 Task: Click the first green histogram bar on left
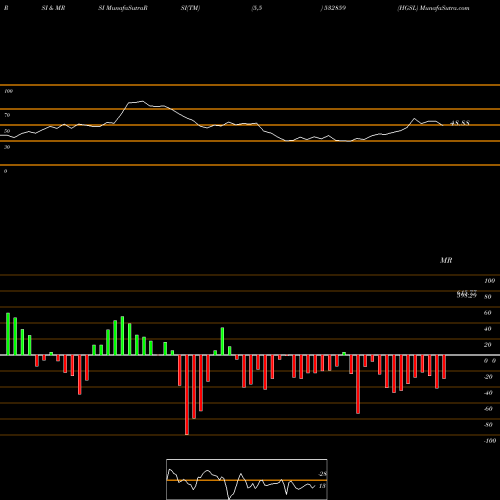8,334
